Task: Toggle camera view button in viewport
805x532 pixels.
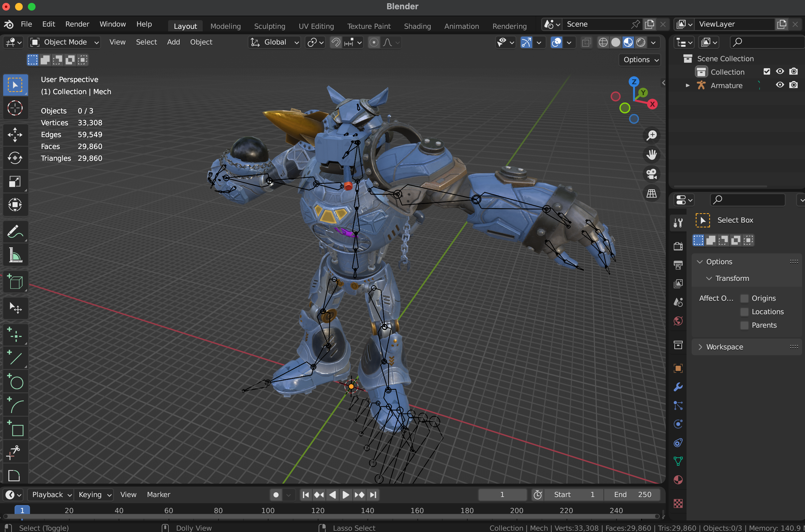Action: [x=651, y=174]
